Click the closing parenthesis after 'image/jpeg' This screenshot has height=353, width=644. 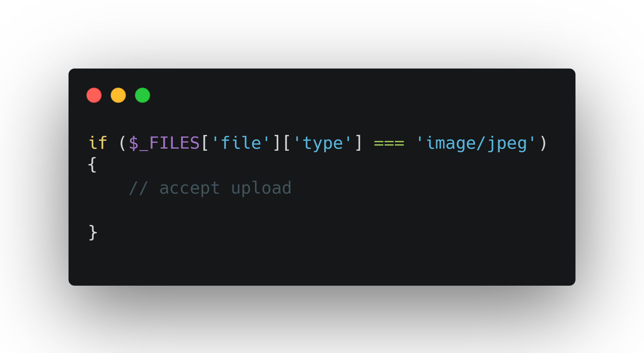(543, 143)
